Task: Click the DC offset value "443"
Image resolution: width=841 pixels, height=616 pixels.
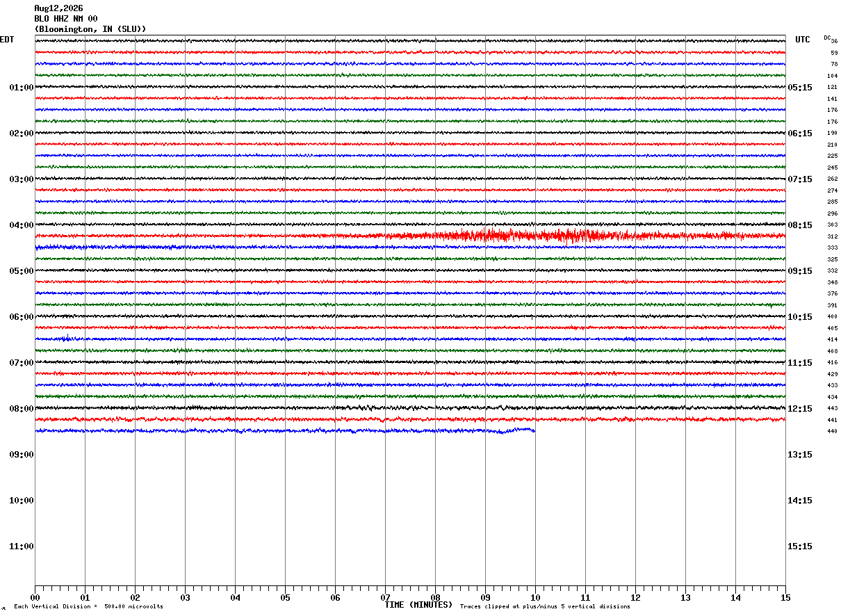Action: pos(833,408)
